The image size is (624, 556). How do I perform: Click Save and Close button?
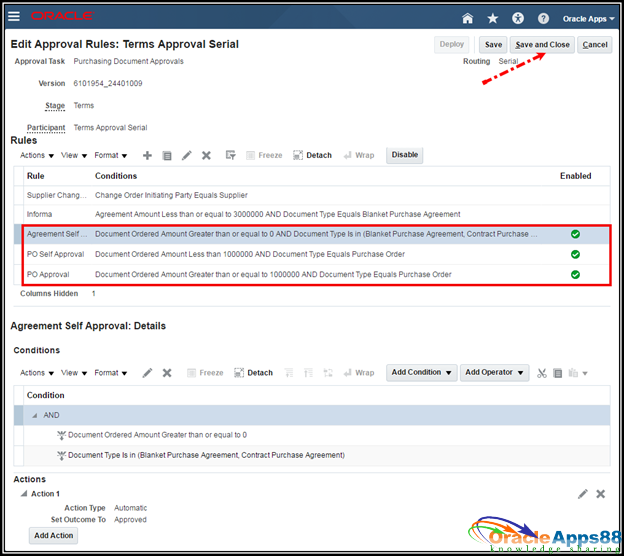tap(542, 45)
